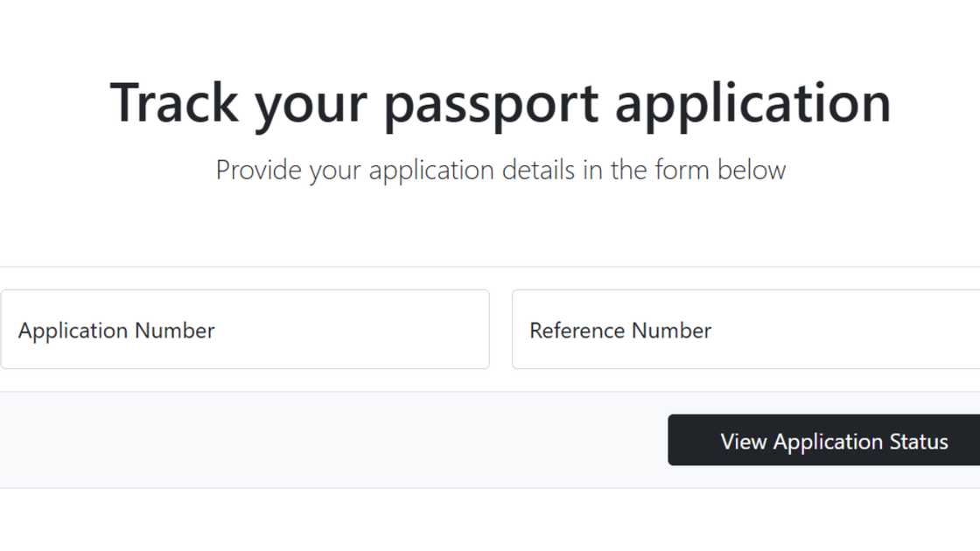Click inside the Reference Number field

pyautogui.click(x=744, y=330)
